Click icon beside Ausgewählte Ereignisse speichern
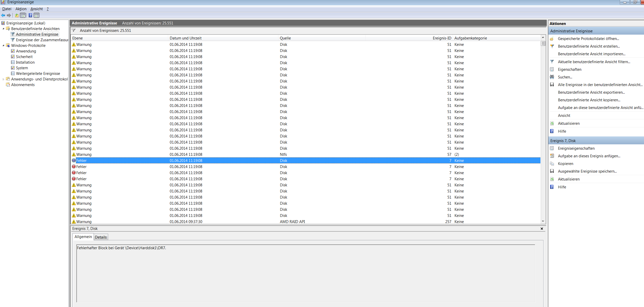Image resolution: width=644 pixels, height=307 pixels. click(x=552, y=171)
